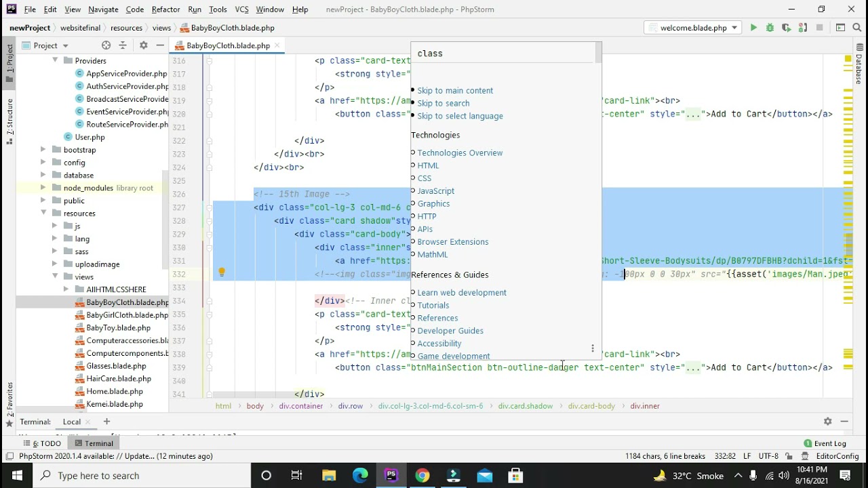Viewport: 868px width, 488px height.
Task: Open Project panel settings gear
Action: pyautogui.click(x=143, y=45)
